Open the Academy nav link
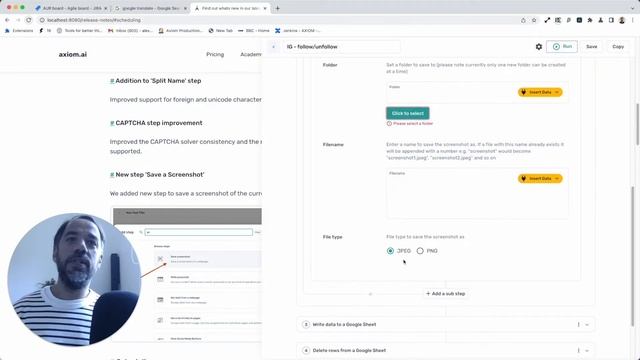The height and width of the screenshot is (360, 640). [x=251, y=54]
